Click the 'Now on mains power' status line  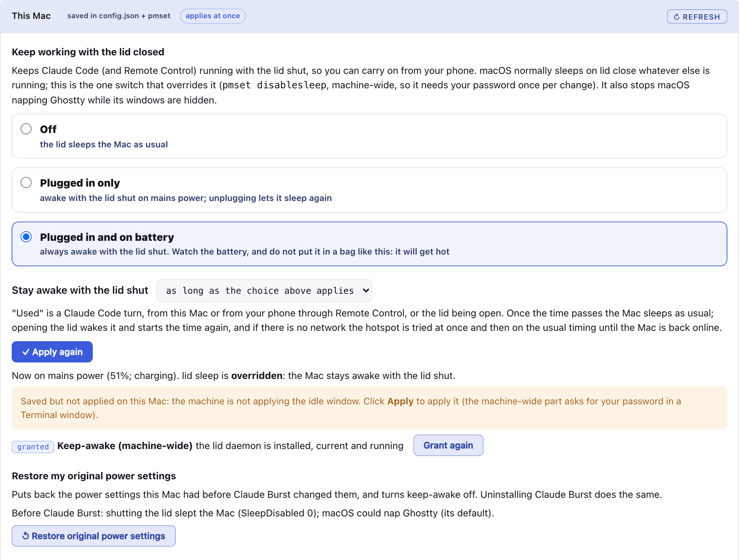tap(233, 376)
